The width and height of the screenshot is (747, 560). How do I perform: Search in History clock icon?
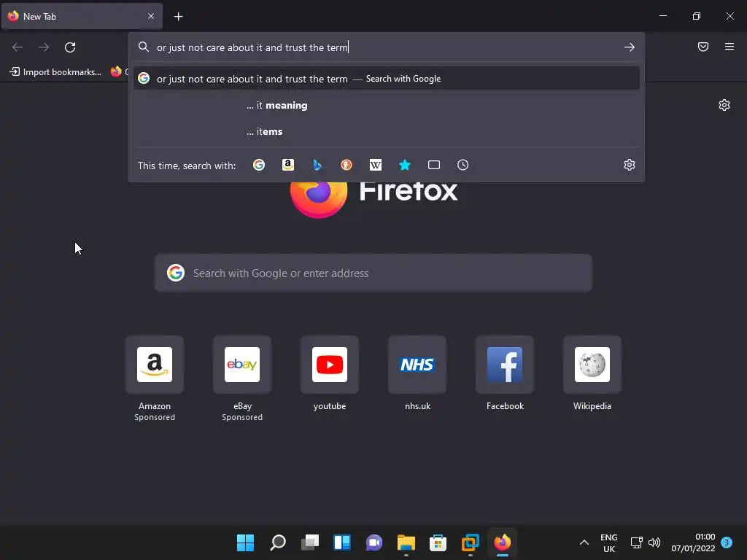point(463,166)
